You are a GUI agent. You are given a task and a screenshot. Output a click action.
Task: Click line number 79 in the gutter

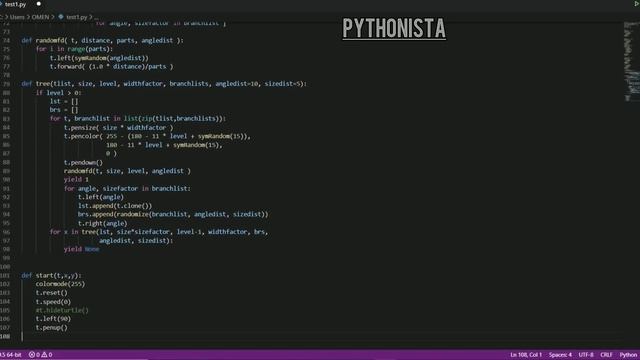[x=6, y=84]
